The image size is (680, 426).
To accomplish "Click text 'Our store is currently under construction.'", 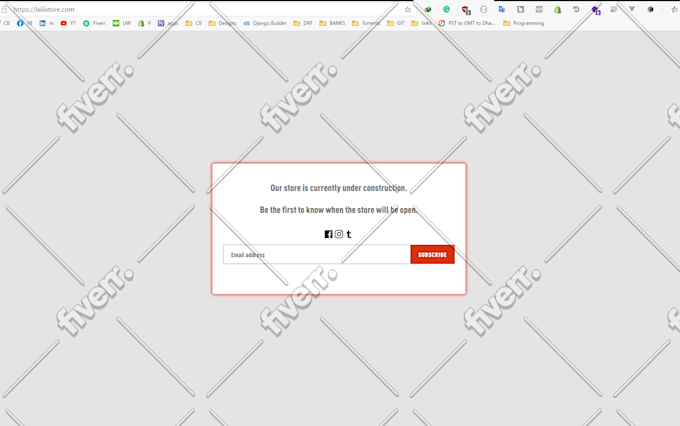I will tap(339, 188).
